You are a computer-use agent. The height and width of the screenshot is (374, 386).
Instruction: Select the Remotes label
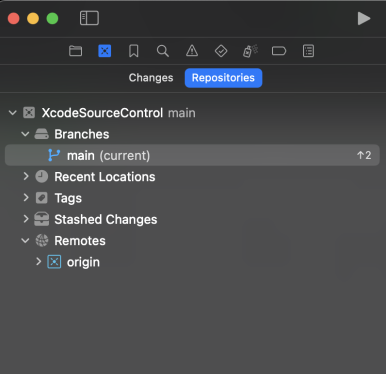click(80, 241)
